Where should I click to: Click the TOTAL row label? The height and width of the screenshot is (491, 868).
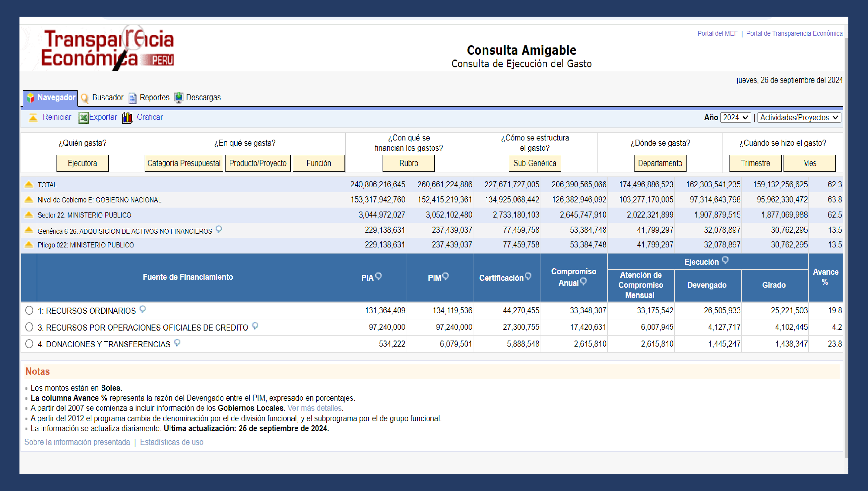[x=47, y=185]
